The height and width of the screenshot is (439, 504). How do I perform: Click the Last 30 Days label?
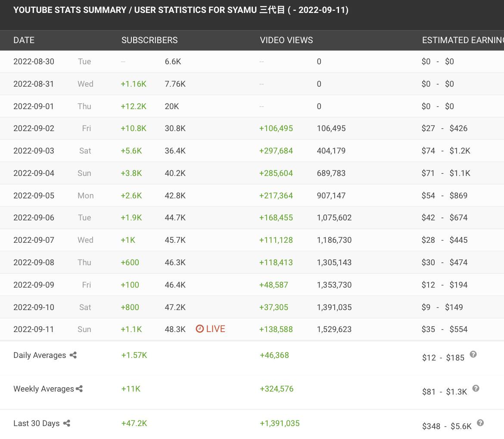(x=37, y=423)
